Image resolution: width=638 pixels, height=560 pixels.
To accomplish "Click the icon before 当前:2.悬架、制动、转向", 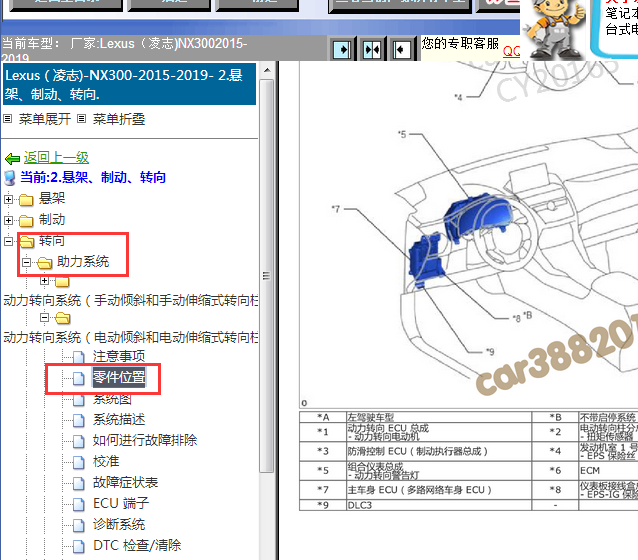I will [x=10, y=178].
